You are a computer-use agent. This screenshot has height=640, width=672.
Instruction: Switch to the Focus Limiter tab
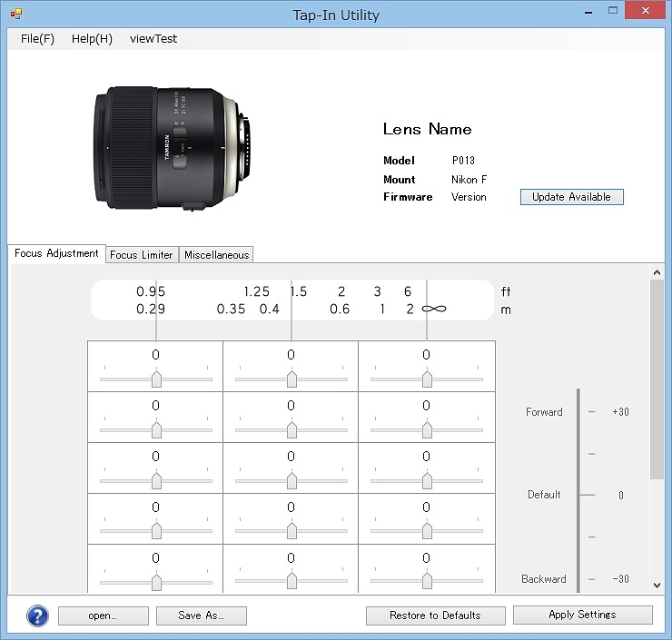click(142, 255)
